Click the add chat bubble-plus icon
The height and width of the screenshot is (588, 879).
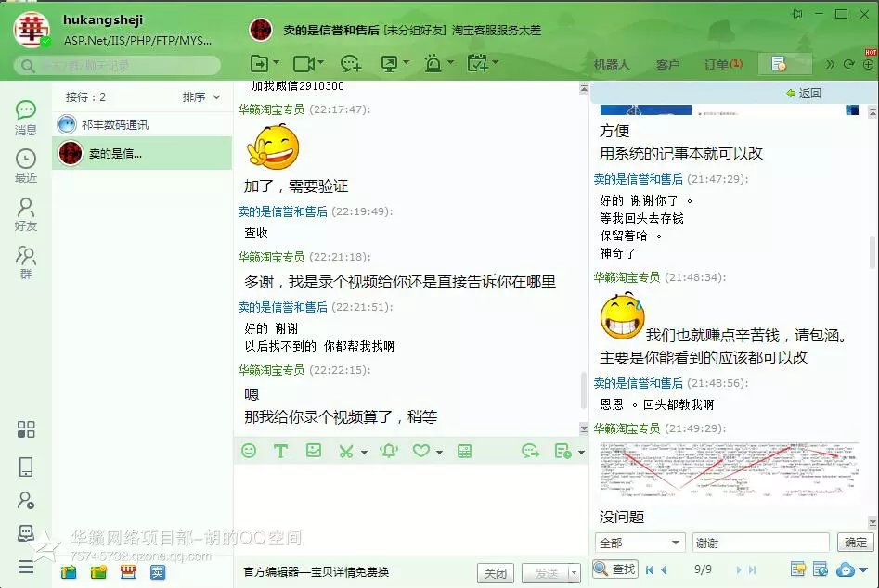(x=351, y=63)
